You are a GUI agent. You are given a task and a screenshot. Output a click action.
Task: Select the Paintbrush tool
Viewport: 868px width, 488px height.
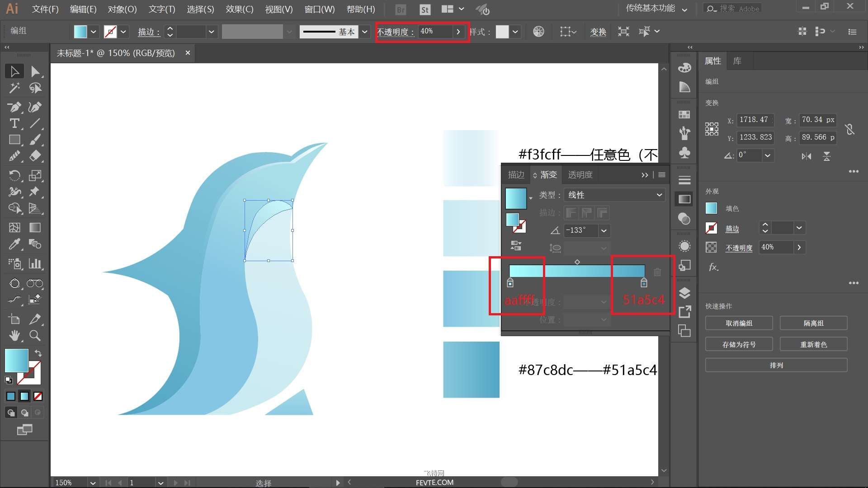pyautogui.click(x=35, y=140)
